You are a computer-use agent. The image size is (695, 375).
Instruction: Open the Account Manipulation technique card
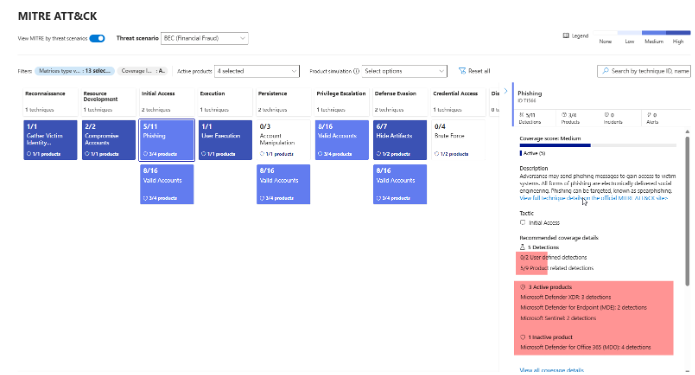tap(283, 140)
